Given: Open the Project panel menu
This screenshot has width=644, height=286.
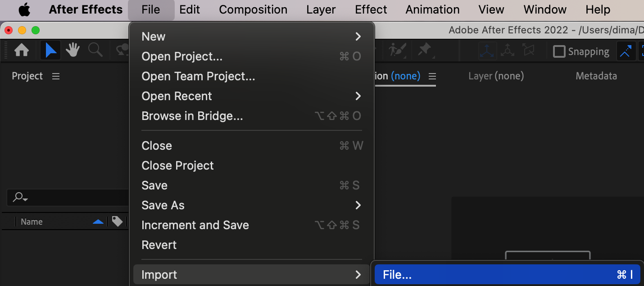Looking at the screenshot, I should (x=56, y=76).
